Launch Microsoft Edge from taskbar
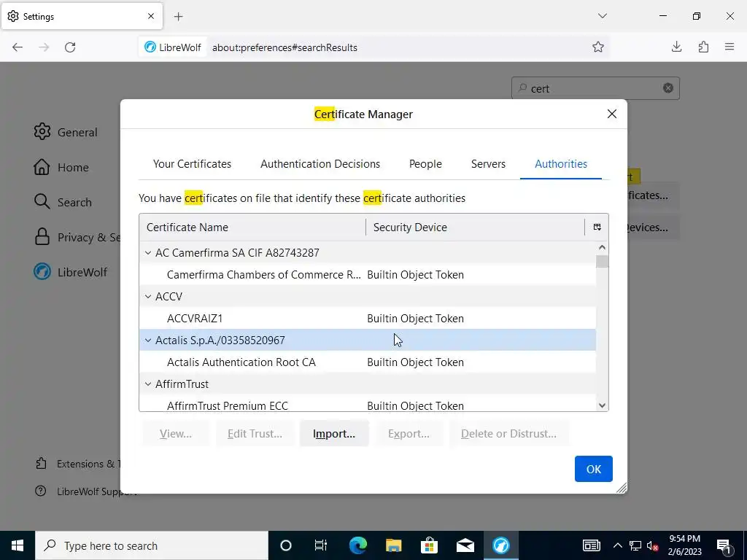Image resolution: width=747 pixels, height=560 pixels. tap(357, 545)
